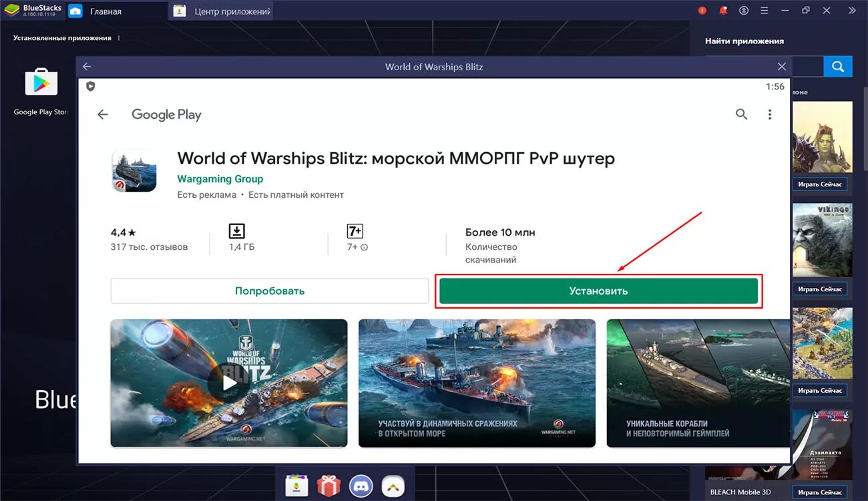
Task: Click the 4,4 star rating text
Action: coord(124,232)
